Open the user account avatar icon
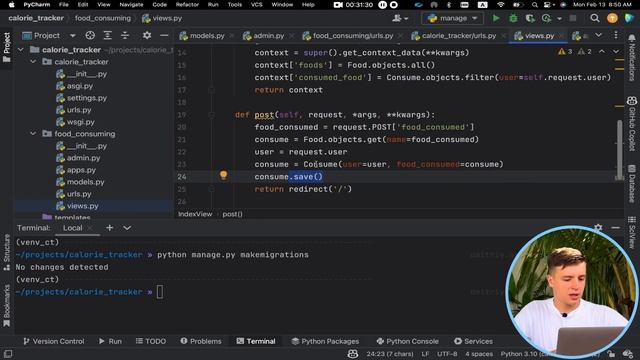640x360 pixels. pos(612,18)
